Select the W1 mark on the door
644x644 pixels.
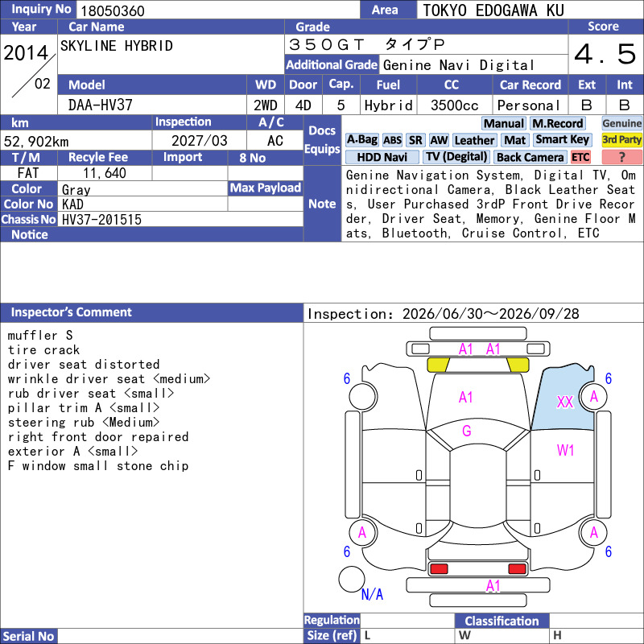click(x=565, y=451)
